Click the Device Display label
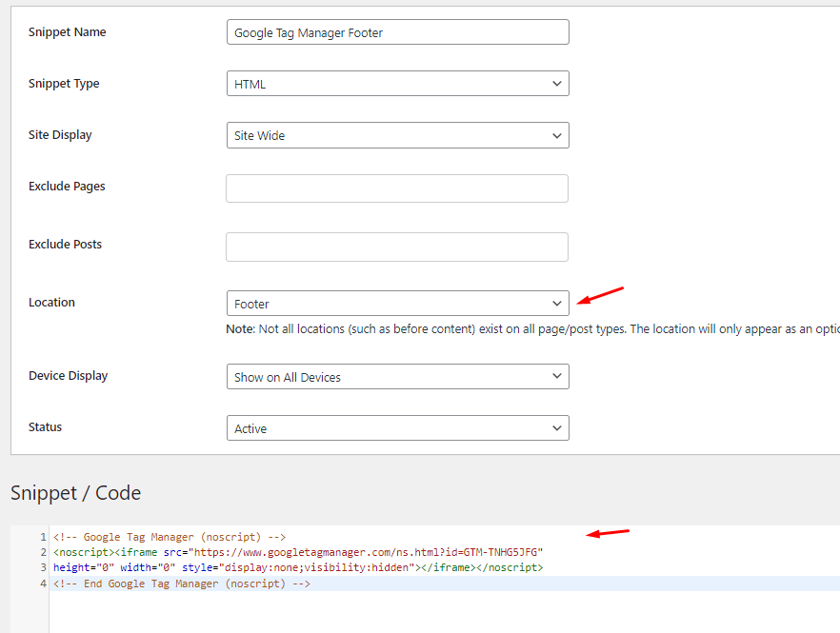Viewport: 840px width, 633px height. pos(68,376)
